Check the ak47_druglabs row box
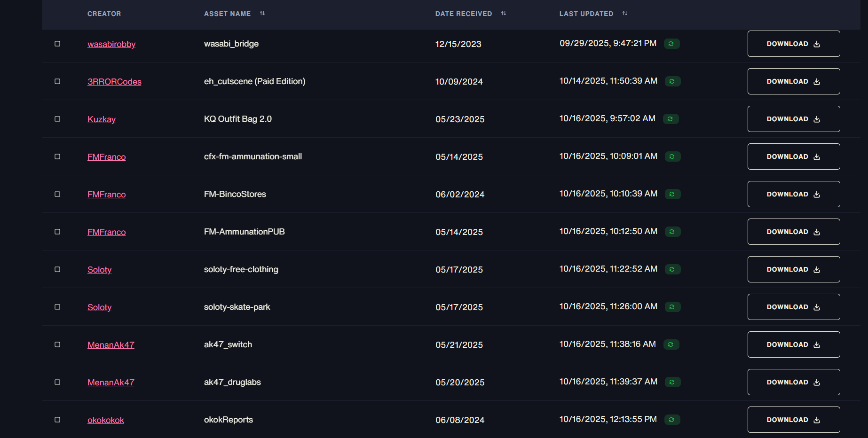The height and width of the screenshot is (438, 868). click(x=57, y=382)
